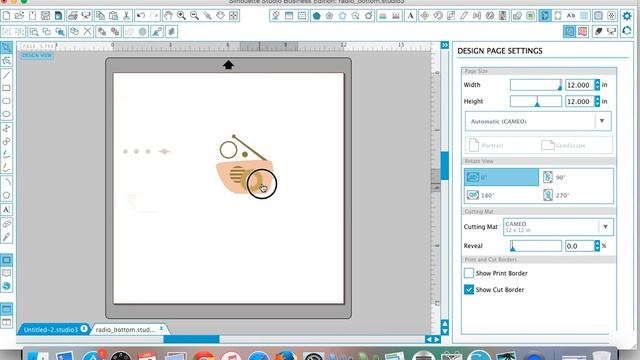Viewport: 640px width, 360px height.
Task: Select 0° rotate view option
Action: (x=501, y=177)
